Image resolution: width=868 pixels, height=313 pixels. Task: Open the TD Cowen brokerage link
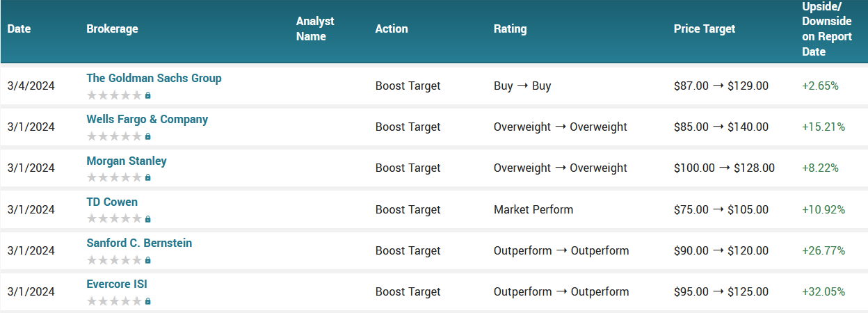pyautogui.click(x=112, y=202)
